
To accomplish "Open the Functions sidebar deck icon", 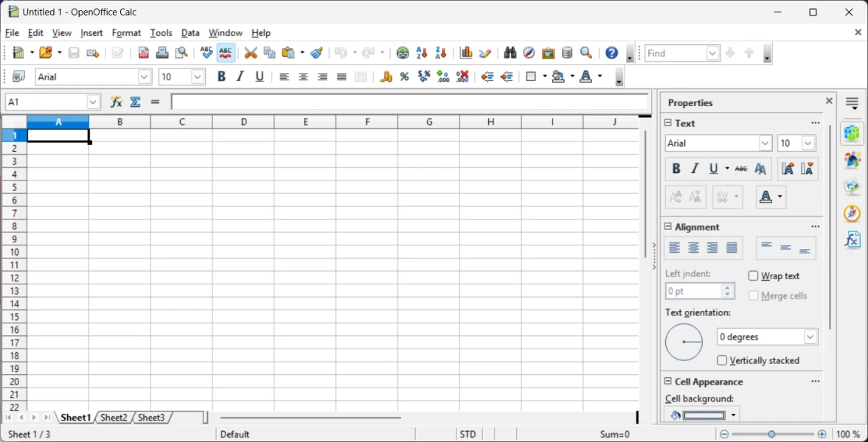I will pos(852,239).
